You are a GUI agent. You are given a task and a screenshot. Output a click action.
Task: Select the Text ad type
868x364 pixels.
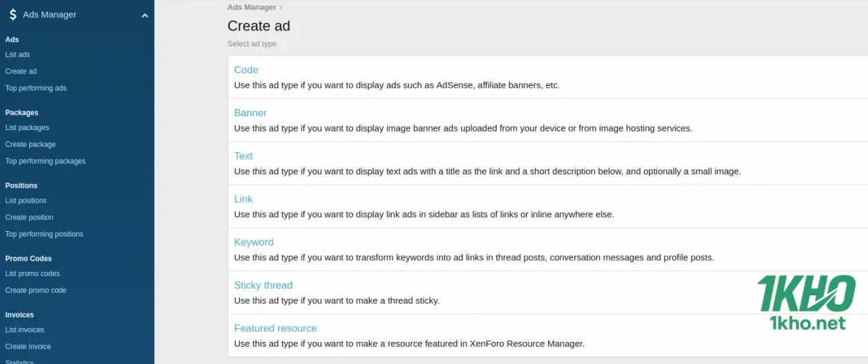point(243,156)
